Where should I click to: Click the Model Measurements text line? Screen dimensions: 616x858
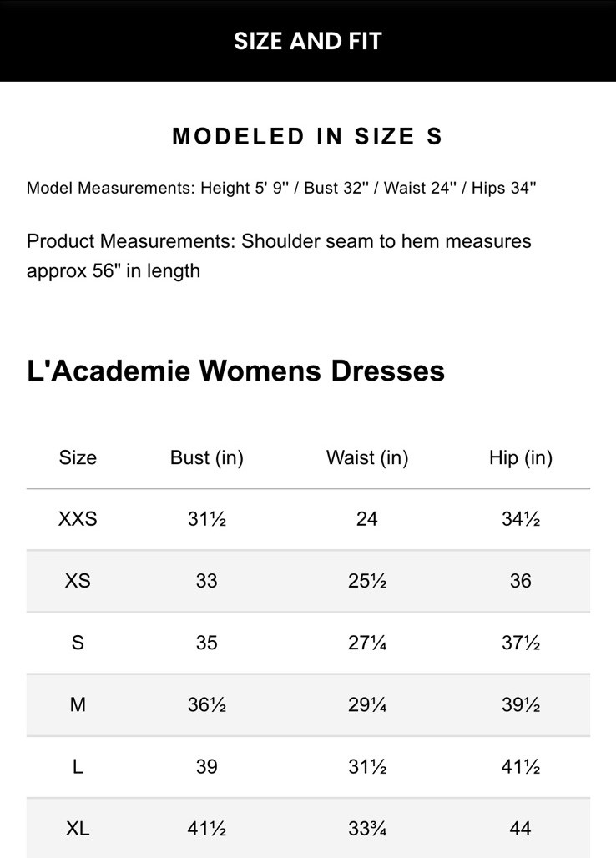coord(280,188)
